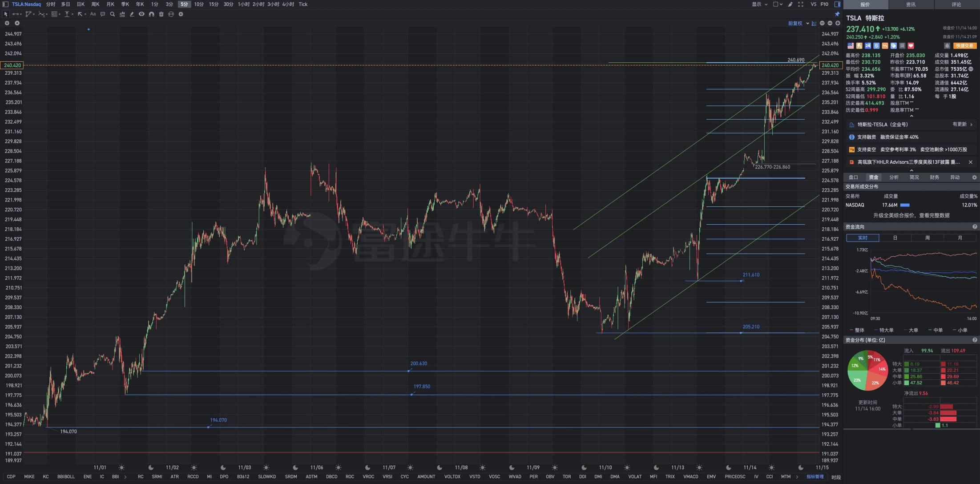Toggle the right sidebar panel icon
Screen dimensions: 980x484
[x=837, y=4]
